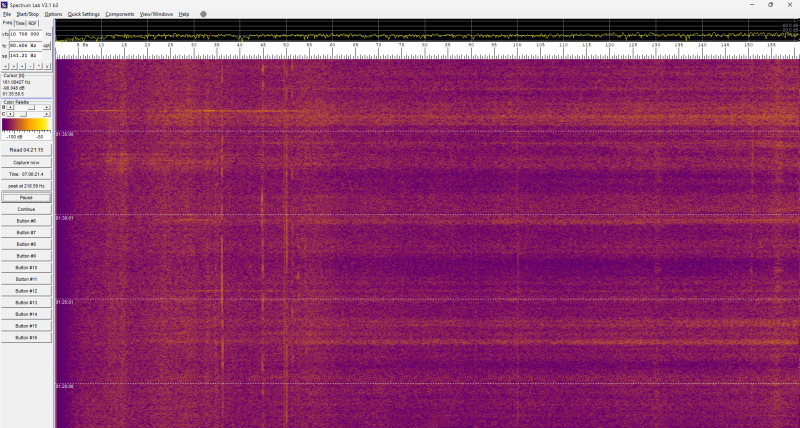This screenshot has width=800, height=428.
Task: Click Button #16 in side panel
Action: coord(26,338)
